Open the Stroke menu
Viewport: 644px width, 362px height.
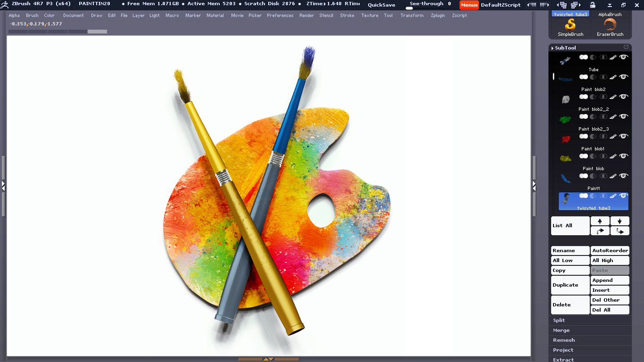[347, 16]
